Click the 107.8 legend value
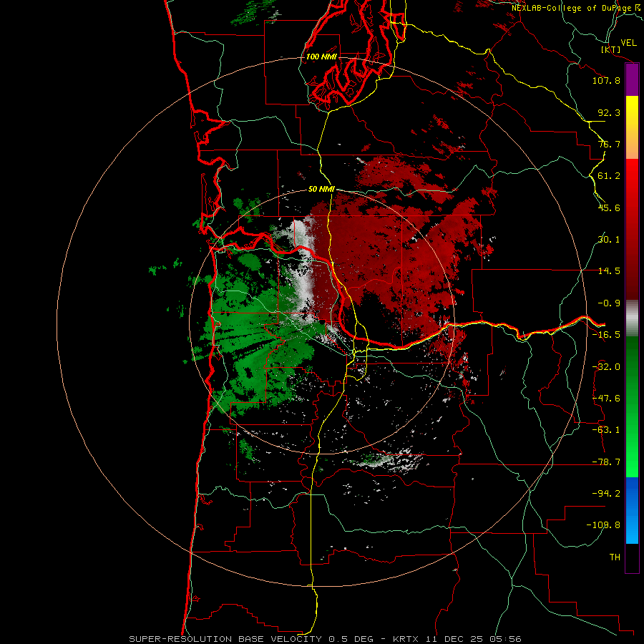 [606, 80]
